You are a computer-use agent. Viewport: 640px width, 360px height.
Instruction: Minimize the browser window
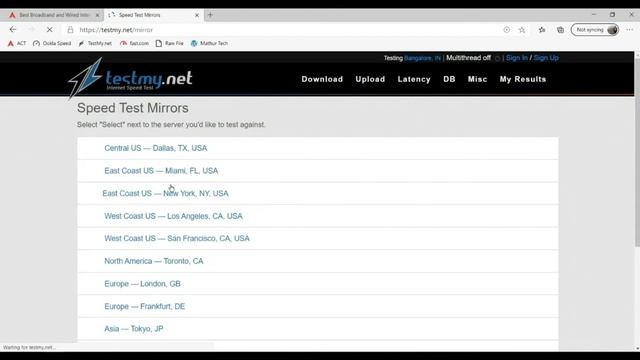pos(593,15)
